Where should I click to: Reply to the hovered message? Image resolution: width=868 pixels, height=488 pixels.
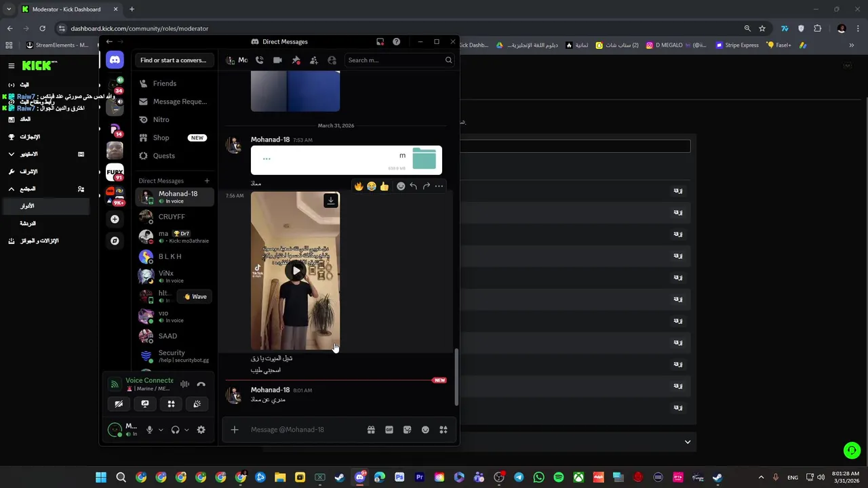(414, 186)
